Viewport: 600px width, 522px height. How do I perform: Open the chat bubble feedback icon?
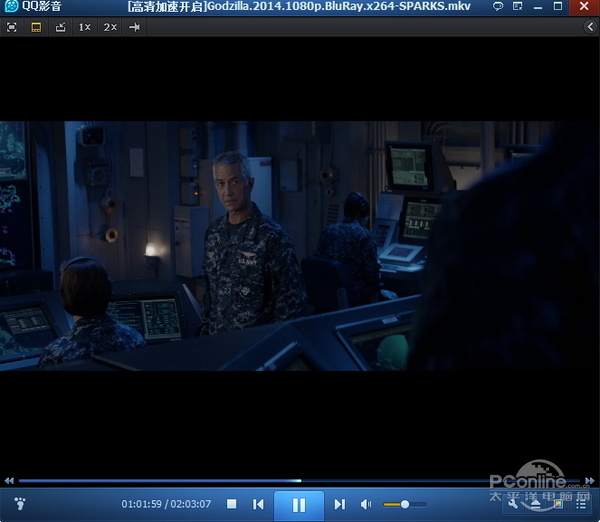(497, 6)
